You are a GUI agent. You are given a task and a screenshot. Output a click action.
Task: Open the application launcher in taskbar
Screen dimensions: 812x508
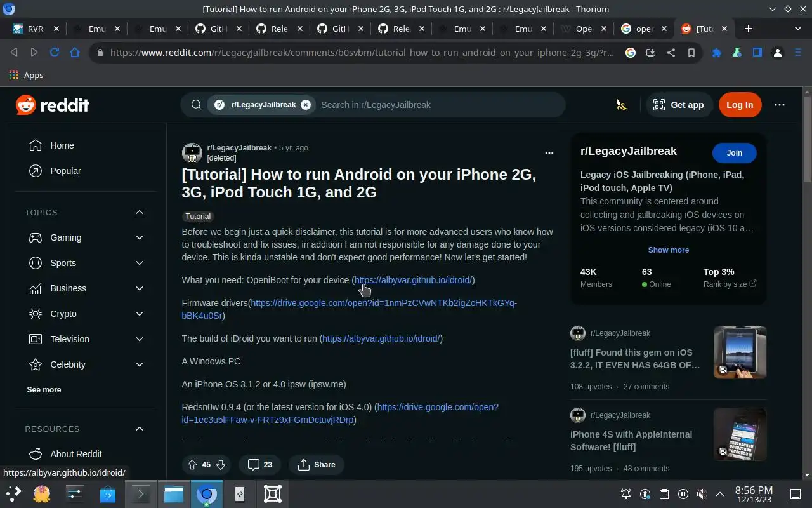tap(13, 493)
